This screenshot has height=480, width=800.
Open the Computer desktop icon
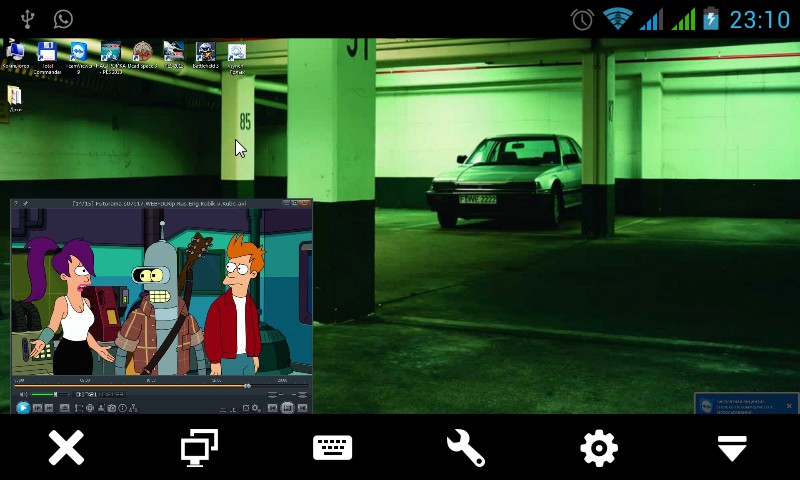(x=15, y=56)
